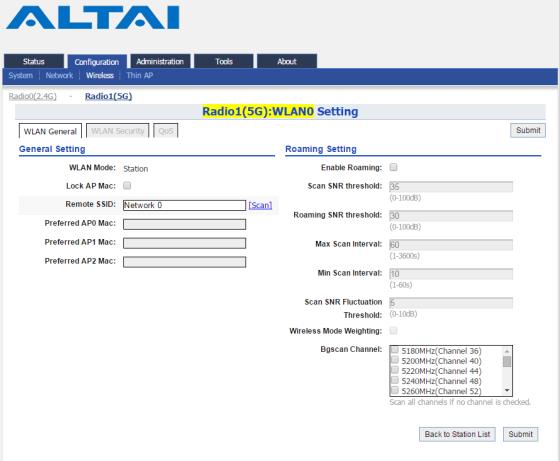The width and height of the screenshot is (559, 461).
Task: Select the WLAN General tab
Action: 50,131
